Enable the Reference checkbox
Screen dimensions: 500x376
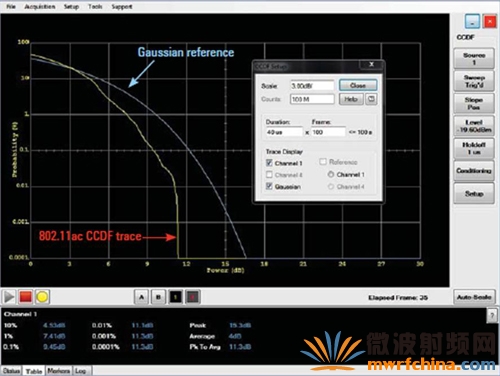click(323, 162)
